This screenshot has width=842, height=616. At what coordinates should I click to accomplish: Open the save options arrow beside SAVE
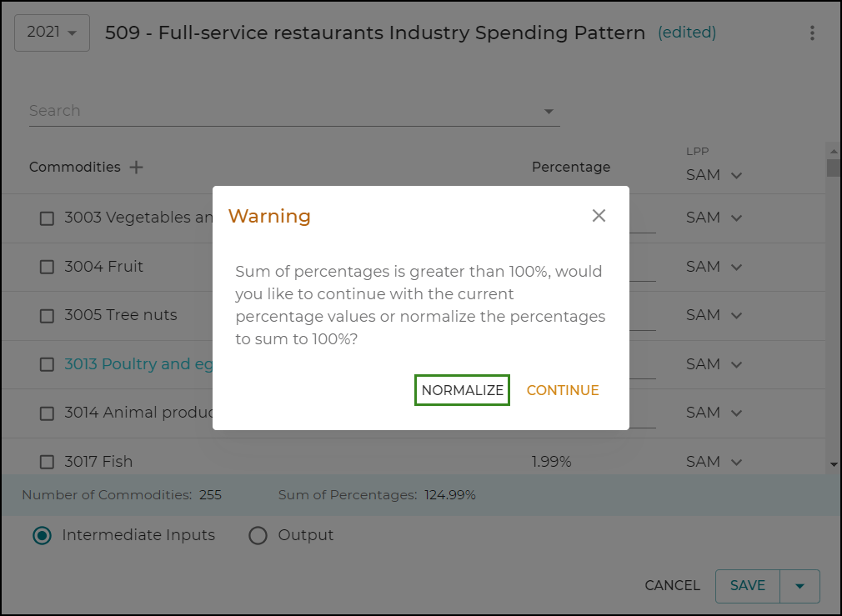point(801,586)
